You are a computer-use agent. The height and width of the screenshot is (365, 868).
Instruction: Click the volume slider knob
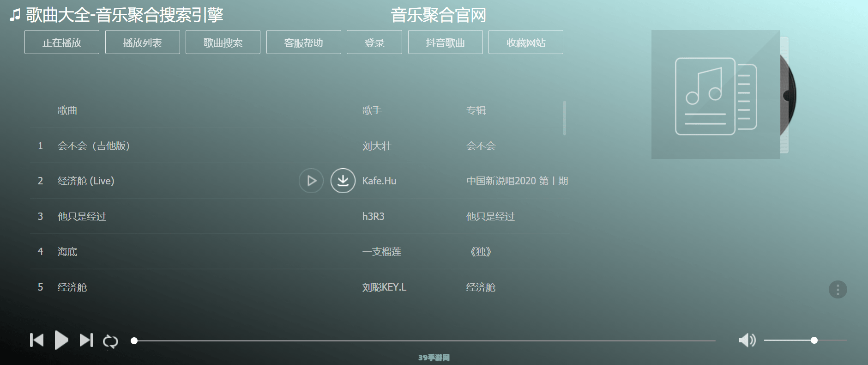[814, 341]
